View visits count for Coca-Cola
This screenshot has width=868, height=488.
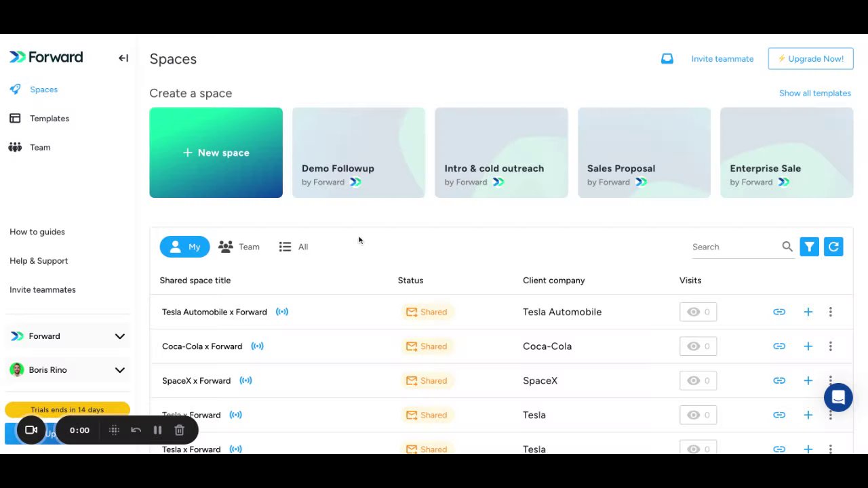698,346
